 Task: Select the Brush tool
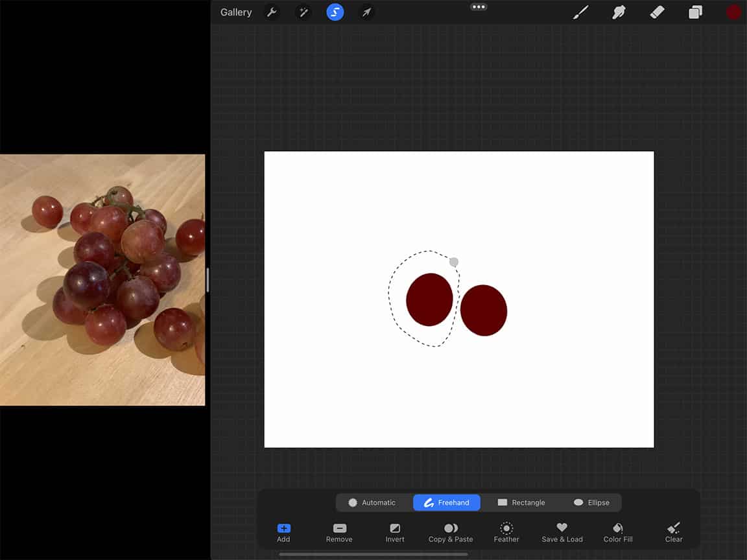pyautogui.click(x=580, y=12)
